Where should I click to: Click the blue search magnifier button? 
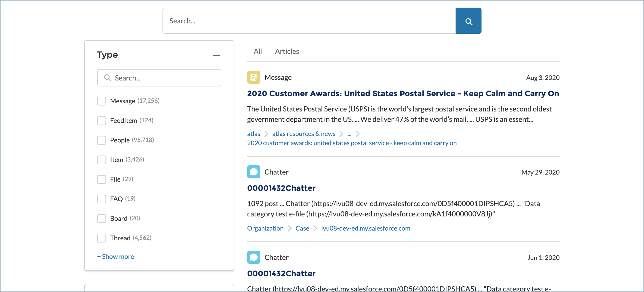(x=468, y=21)
